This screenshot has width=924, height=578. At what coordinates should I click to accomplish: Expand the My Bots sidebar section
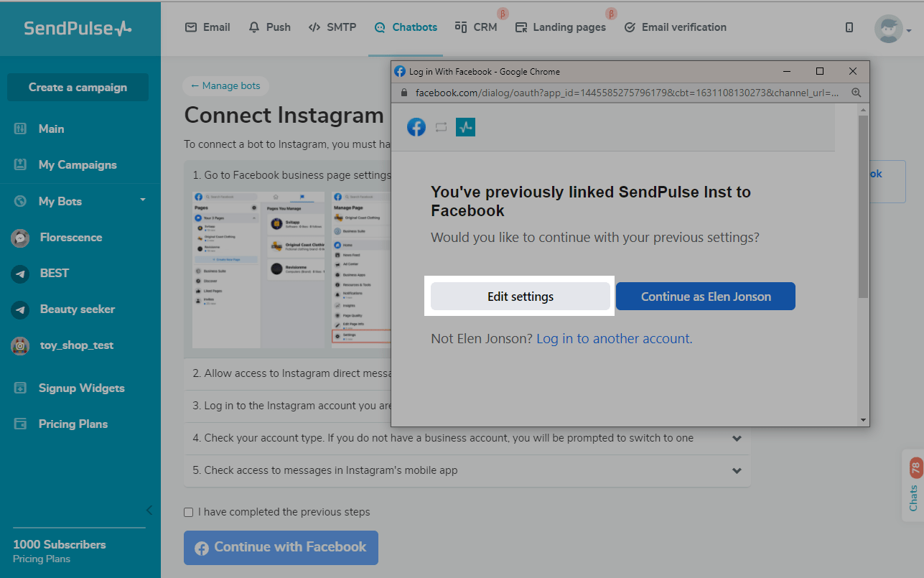click(142, 200)
